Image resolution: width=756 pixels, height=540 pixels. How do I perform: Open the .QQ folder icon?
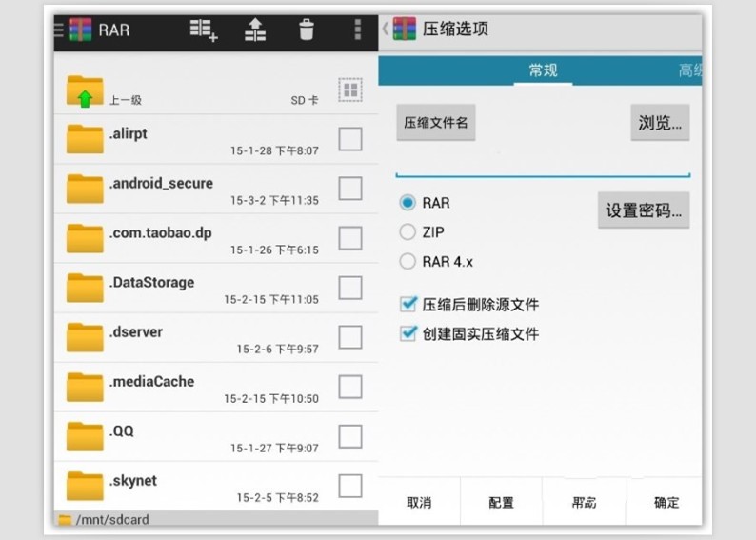[85, 437]
